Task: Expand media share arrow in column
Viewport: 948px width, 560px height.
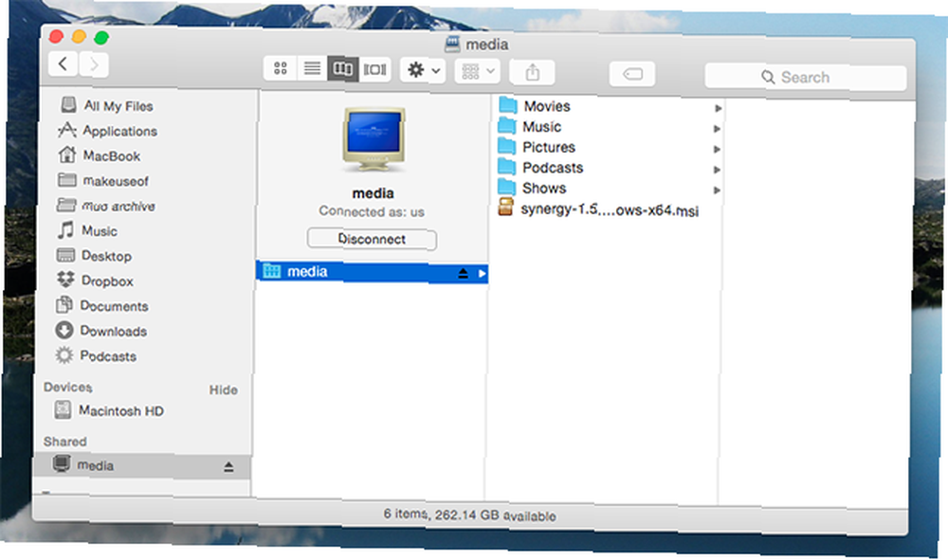Action: 482,274
